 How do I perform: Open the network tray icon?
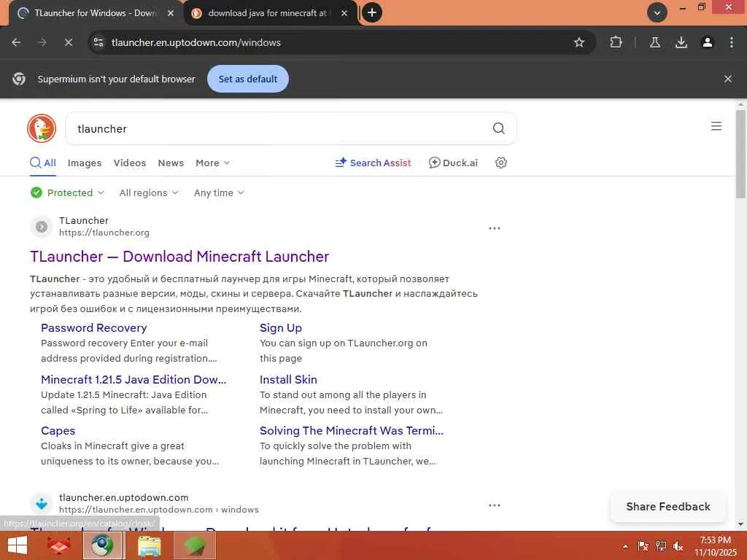tap(661, 546)
